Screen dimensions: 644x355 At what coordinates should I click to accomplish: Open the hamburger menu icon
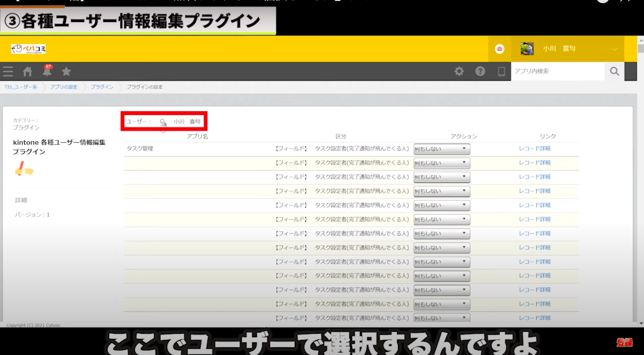pos(8,72)
